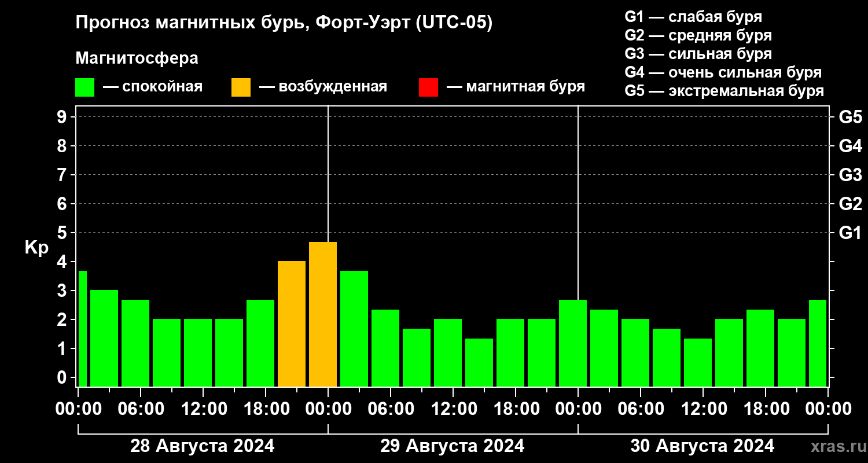Click the '9' value on Kp axis
The width and height of the screenshot is (868, 463).
(63, 117)
